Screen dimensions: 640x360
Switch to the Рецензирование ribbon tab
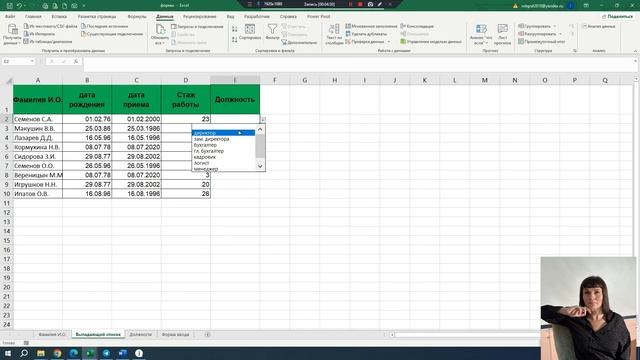199,16
